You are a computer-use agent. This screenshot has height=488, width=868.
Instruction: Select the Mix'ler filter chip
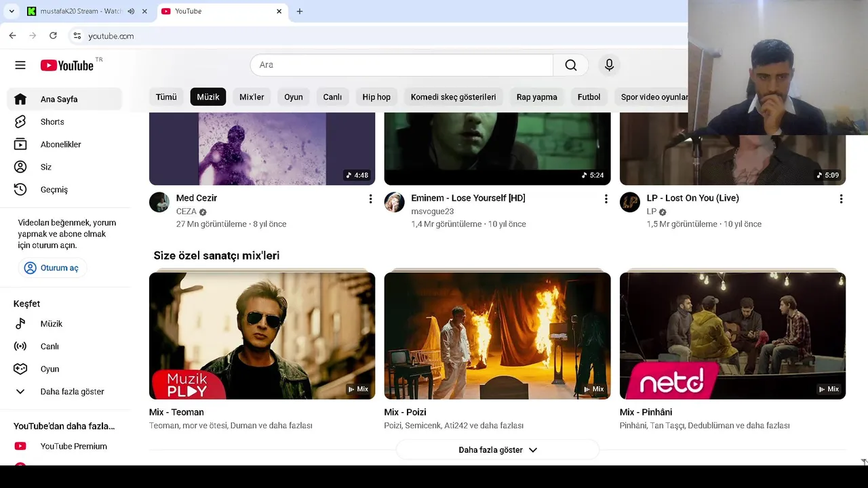point(252,97)
